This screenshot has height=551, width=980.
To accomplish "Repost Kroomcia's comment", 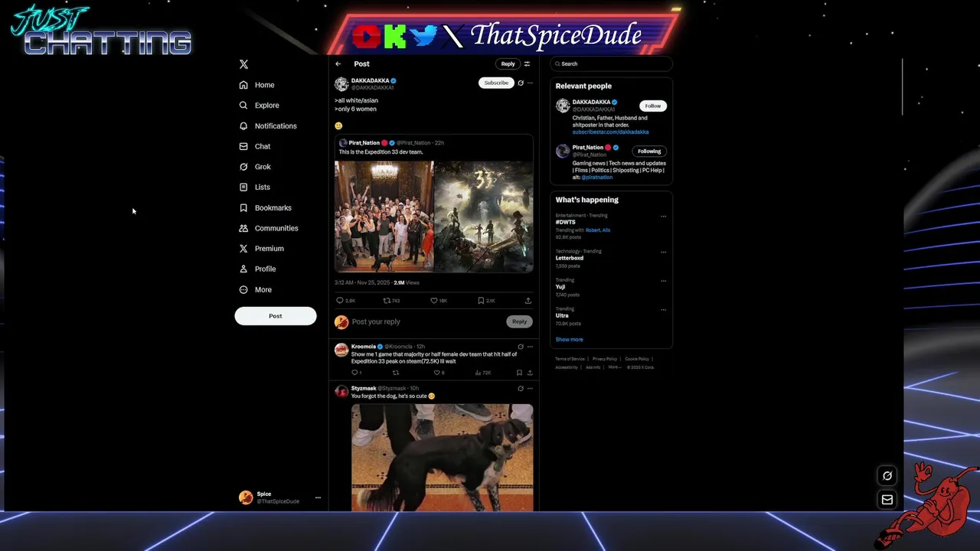I will click(x=396, y=373).
